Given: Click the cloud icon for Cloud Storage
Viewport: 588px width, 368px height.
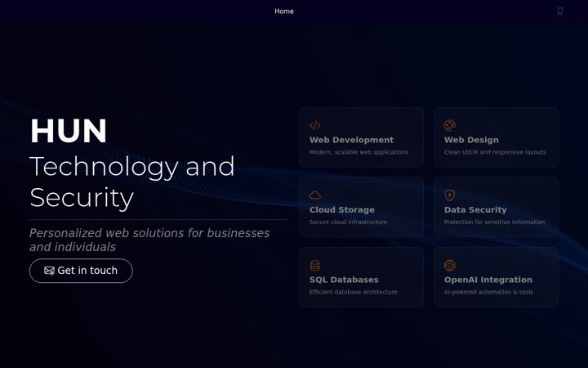Looking at the screenshot, I should (315, 195).
